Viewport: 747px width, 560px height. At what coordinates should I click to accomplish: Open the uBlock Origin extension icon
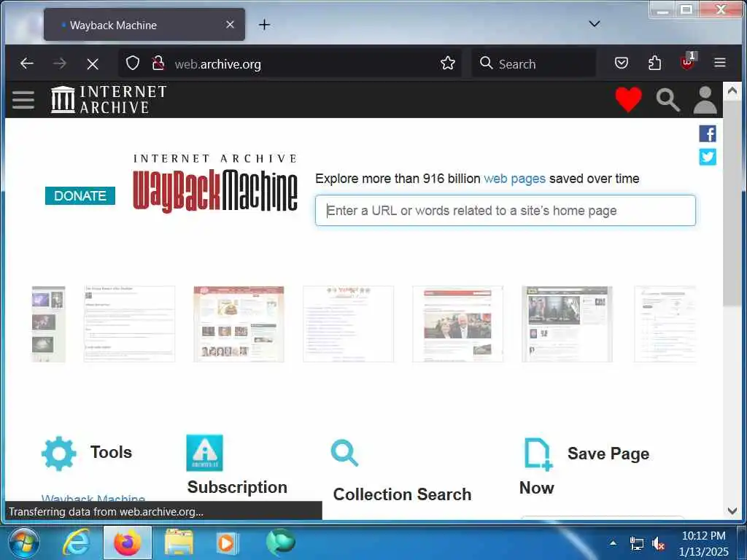click(x=687, y=62)
